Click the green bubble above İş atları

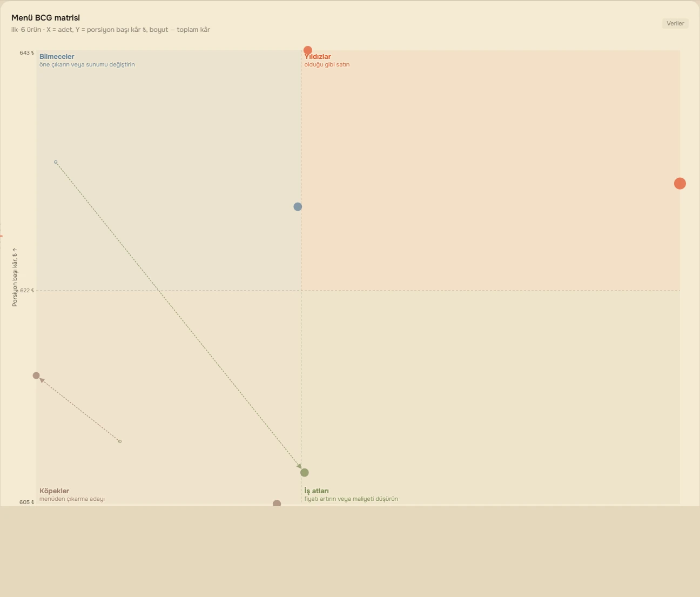coord(305,473)
